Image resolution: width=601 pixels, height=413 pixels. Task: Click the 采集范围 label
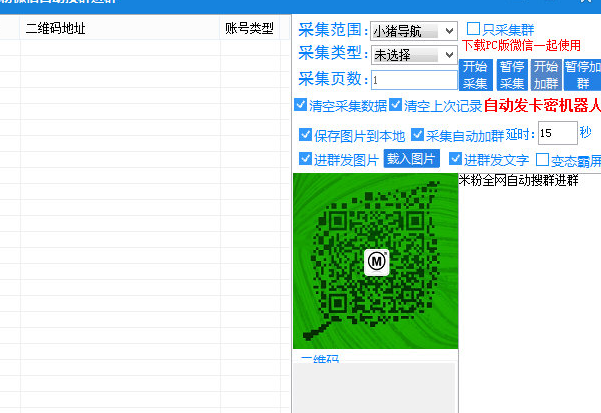(x=333, y=30)
